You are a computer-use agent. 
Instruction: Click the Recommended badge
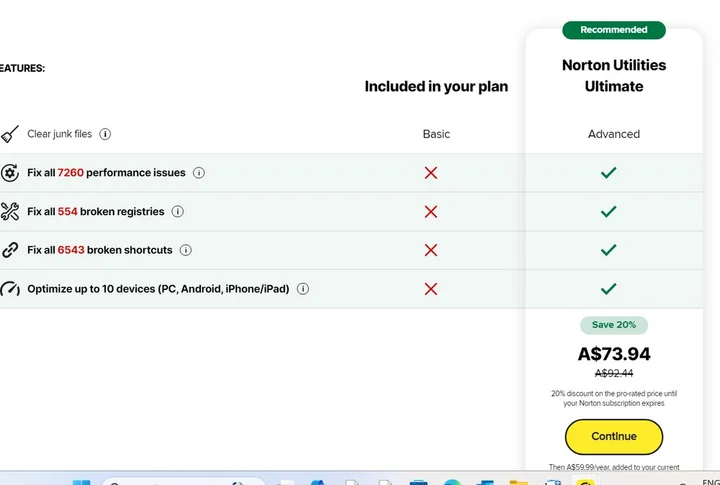[614, 30]
